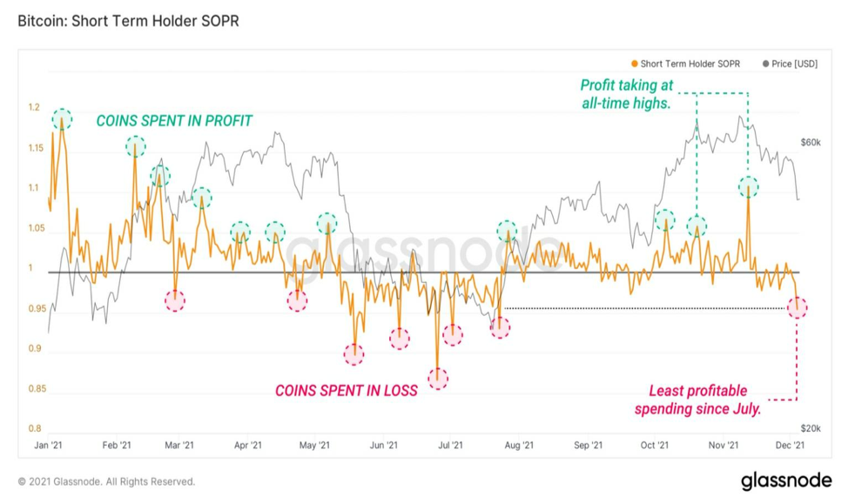Click the green circle near late July
848x504 pixels.
[x=507, y=232]
